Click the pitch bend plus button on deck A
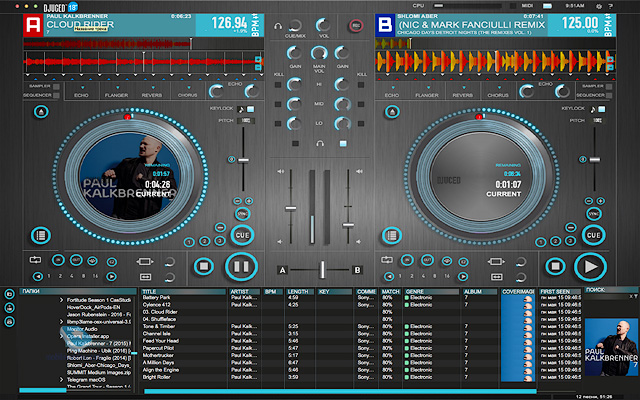This screenshot has width=640, height=400. tap(249, 201)
